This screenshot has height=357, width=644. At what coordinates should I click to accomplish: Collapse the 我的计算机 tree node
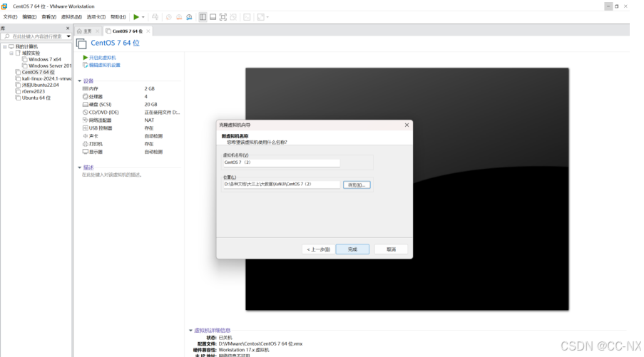pyautogui.click(x=5, y=47)
